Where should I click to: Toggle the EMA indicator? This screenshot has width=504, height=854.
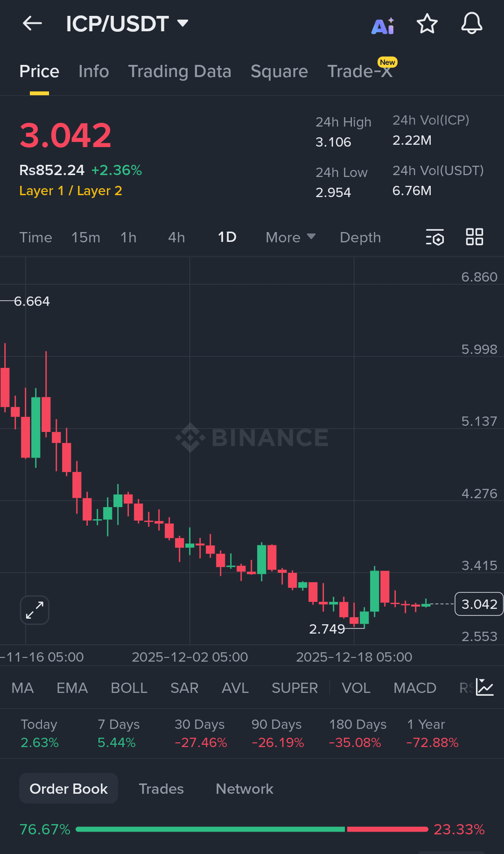point(72,688)
